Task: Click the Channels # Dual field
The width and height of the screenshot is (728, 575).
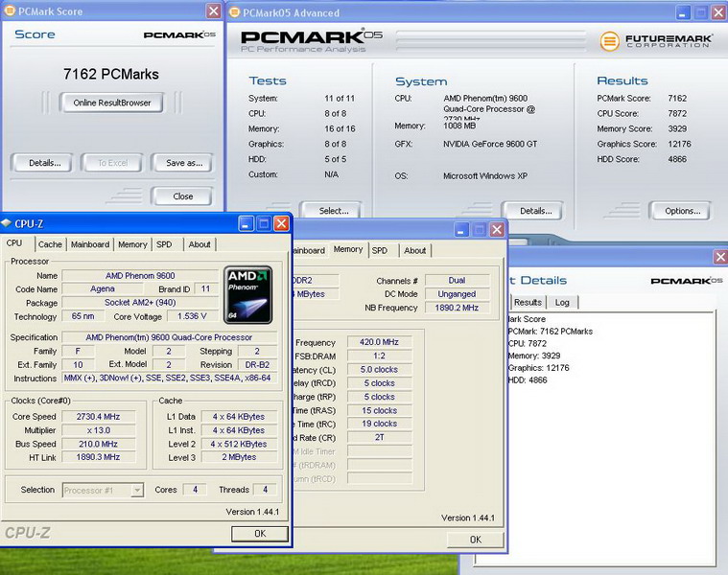Action: point(457,280)
